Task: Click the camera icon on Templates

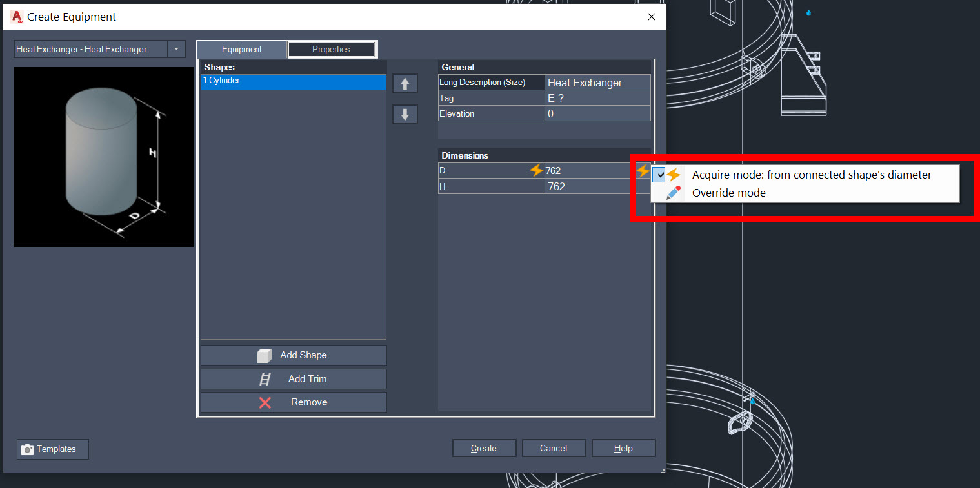Action: pyautogui.click(x=26, y=449)
